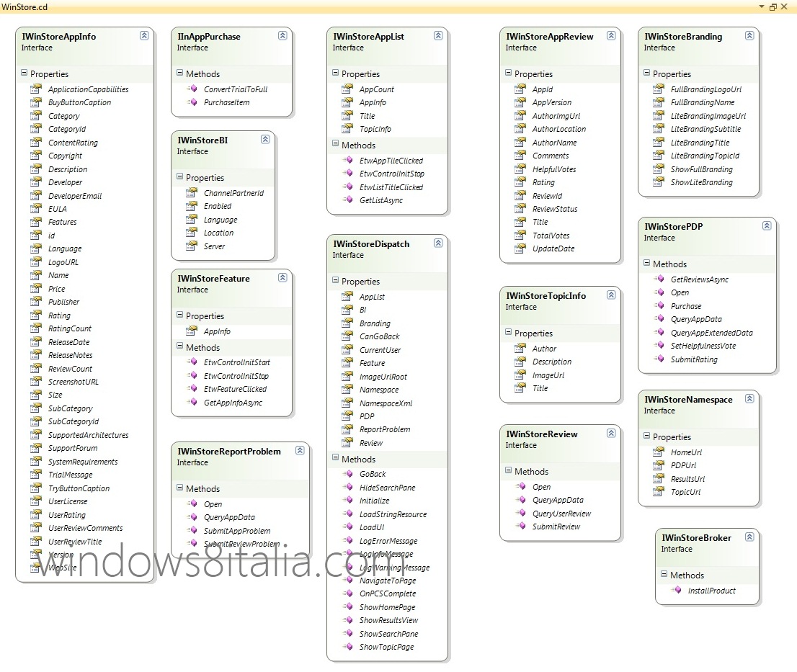Click the DeveloperEmail property icon
This screenshot has width=797, height=672.
click(x=35, y=196)
